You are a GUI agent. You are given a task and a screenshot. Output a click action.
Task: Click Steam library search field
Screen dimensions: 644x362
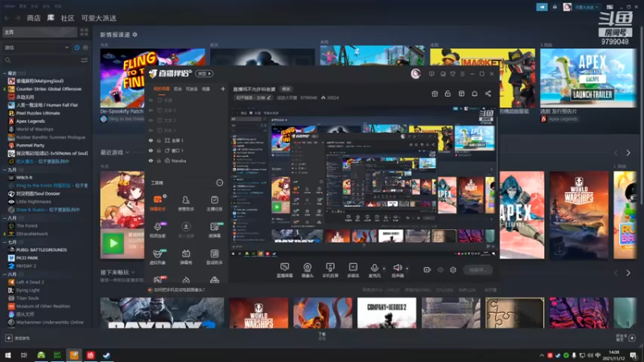tap(41, 60)
